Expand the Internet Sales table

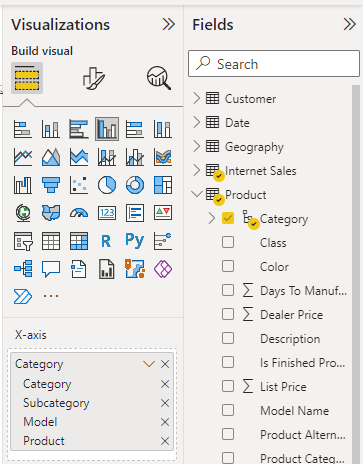[197, 170]
